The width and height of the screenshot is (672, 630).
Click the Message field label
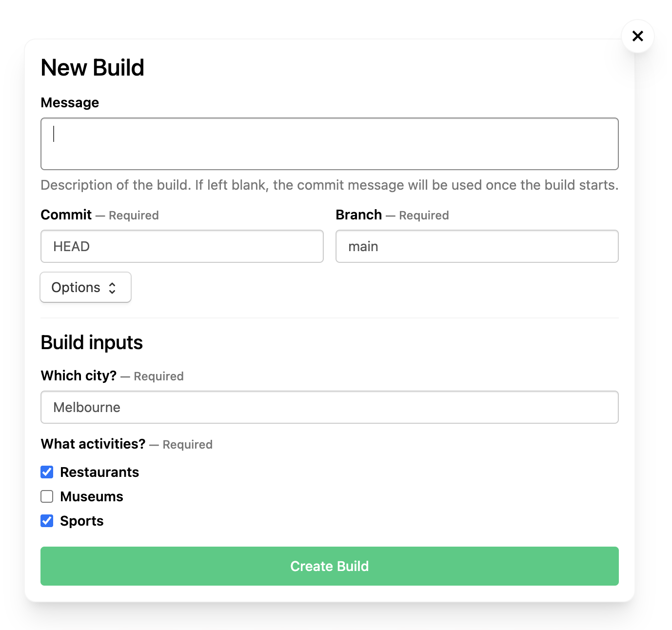click(x=70, y=102)
